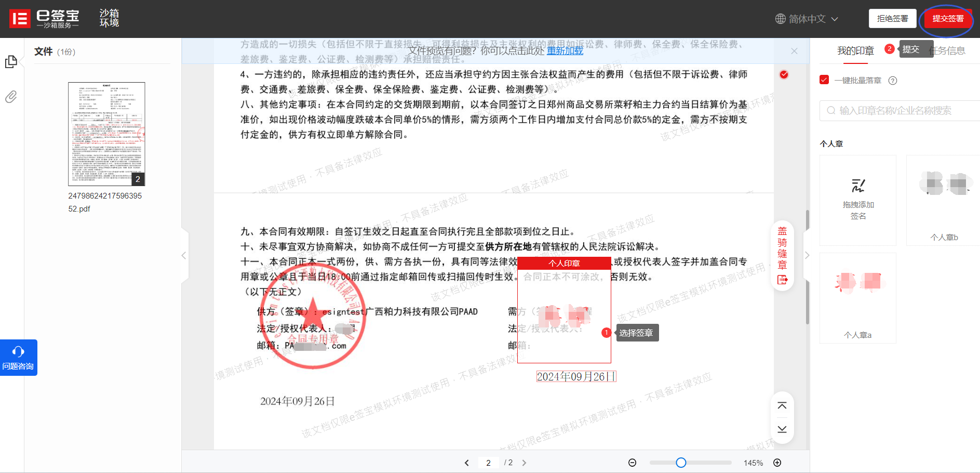This screenshot has width=980, height=473.
Task: Click the 个人章 section label
Action: (x=831, y=143)
